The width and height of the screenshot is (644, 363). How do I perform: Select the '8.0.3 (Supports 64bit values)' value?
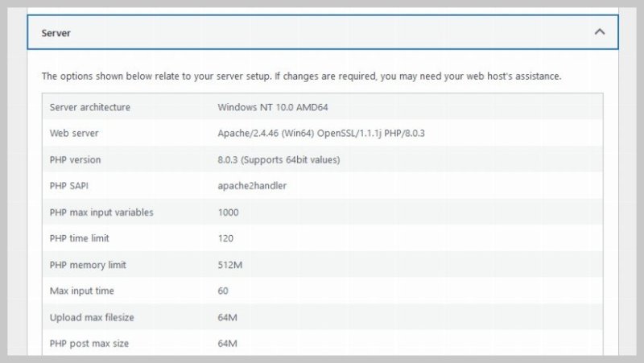tap(279, 159)
